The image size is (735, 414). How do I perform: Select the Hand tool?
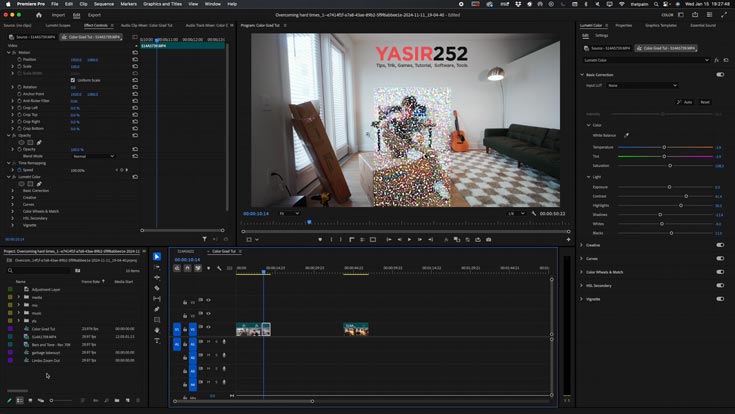click(x=157, y=330)
